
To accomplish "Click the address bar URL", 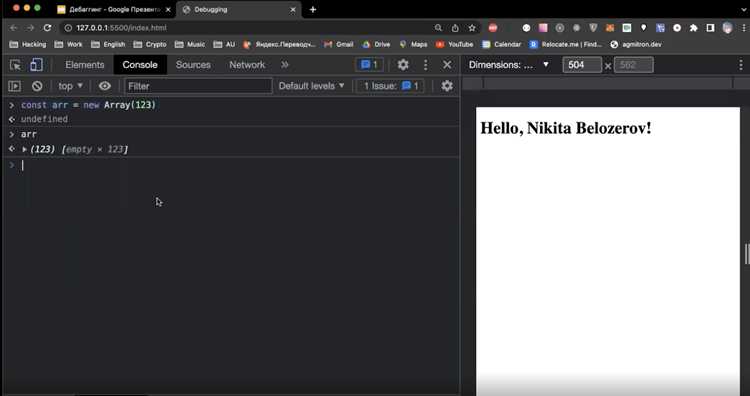I will tap(121, 28).
